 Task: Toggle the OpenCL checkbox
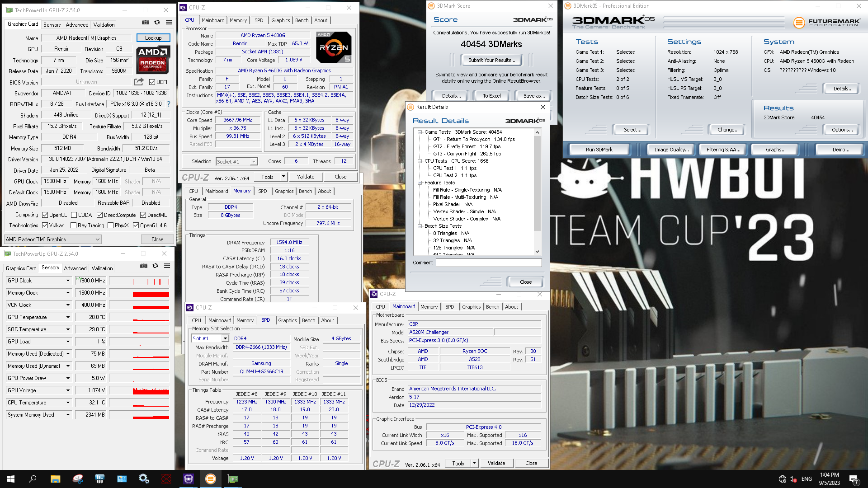pos(45,215)
